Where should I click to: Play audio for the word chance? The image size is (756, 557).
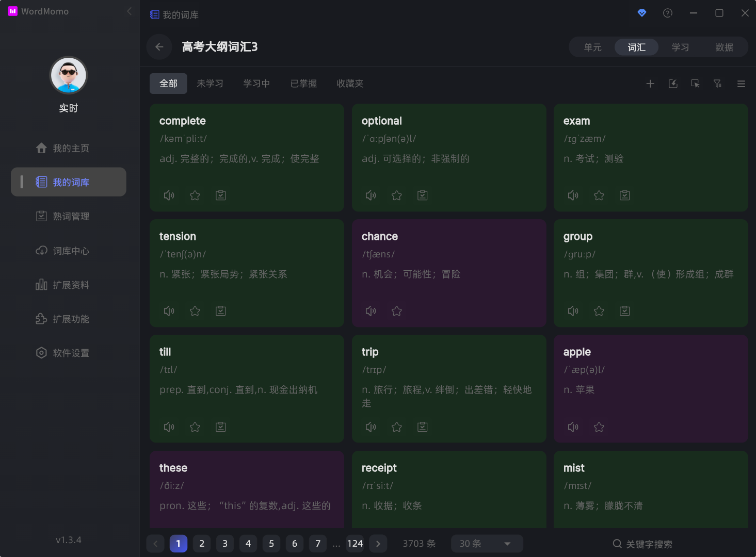pos(371,311)
